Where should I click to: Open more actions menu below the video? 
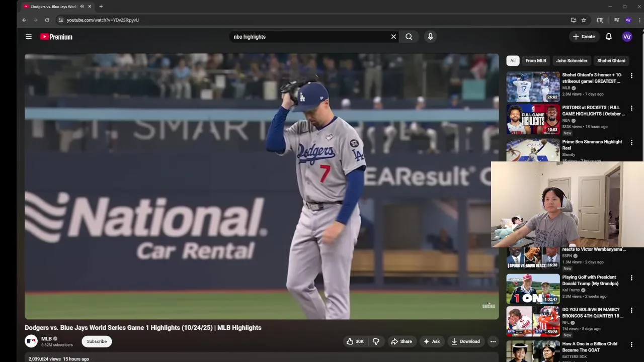493,341
